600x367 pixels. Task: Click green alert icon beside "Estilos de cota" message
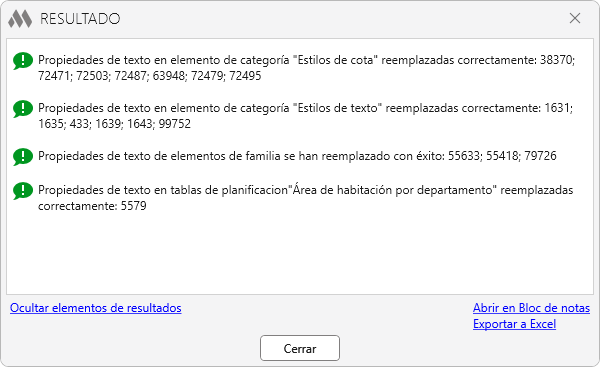pyautogui.click(x=23, y=61)
